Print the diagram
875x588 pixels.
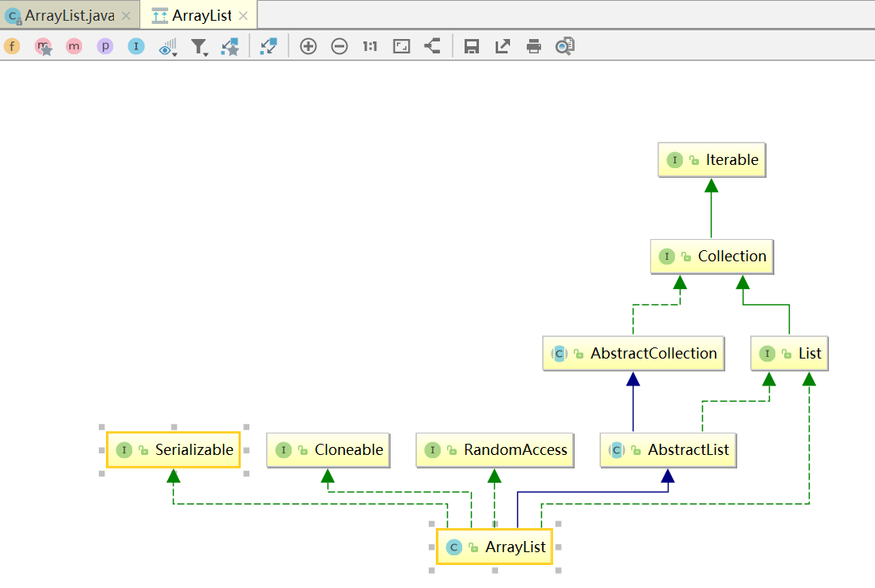533,46
